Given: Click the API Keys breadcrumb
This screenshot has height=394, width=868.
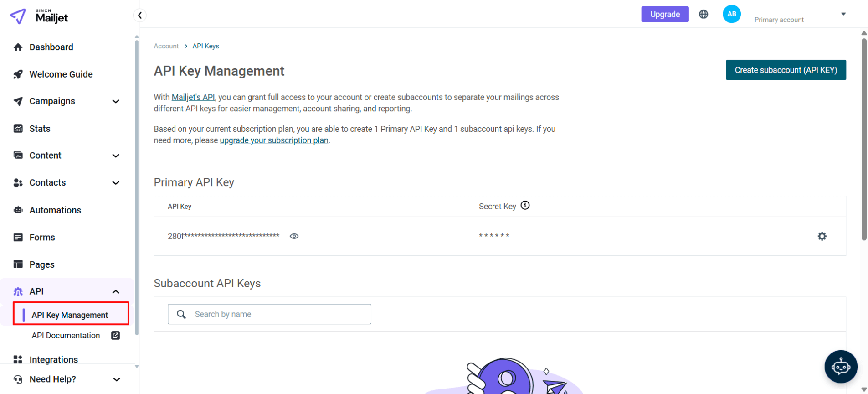Looking at the screenshot, I should 205,46.
